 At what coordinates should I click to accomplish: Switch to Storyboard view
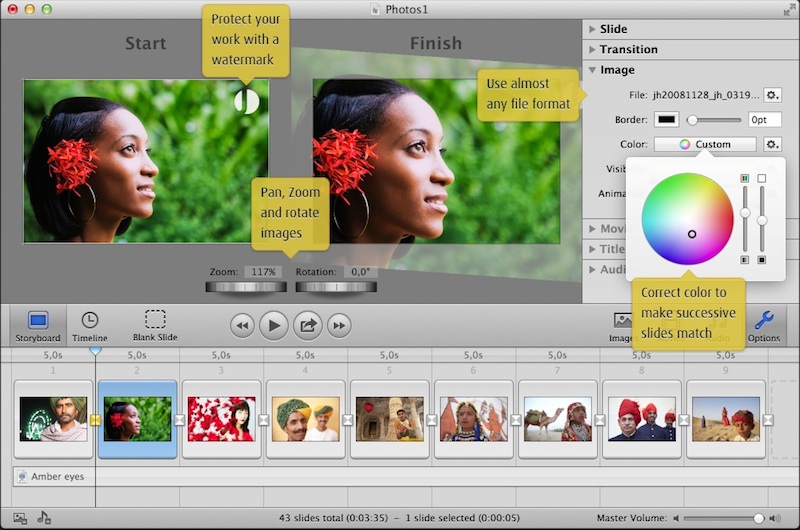38,323
